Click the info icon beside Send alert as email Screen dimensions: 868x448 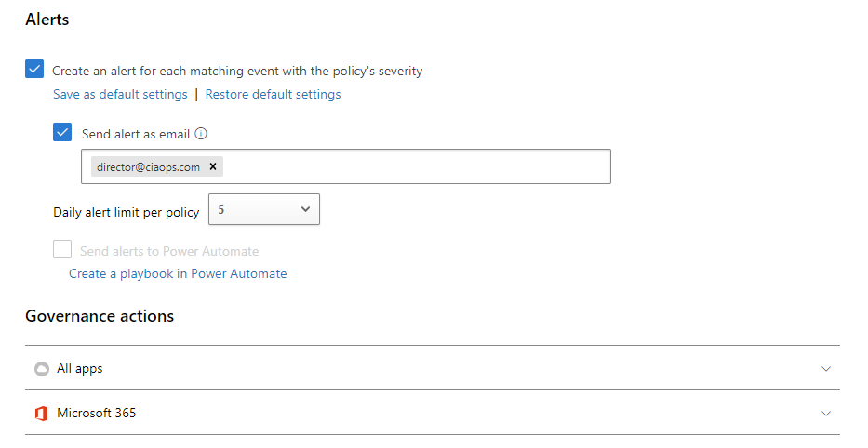click(201, 134)
